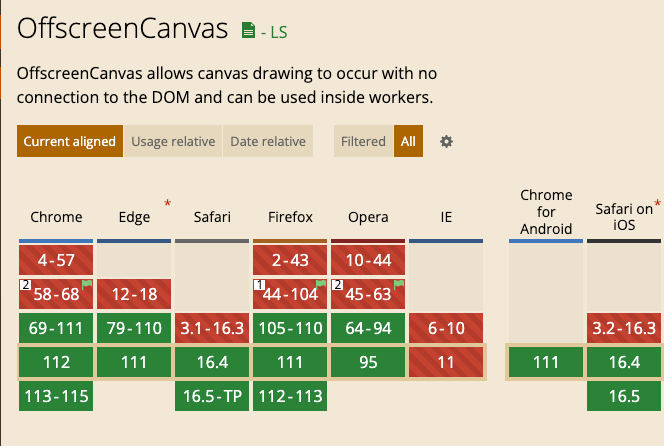Expand Safari 3.1-16.3 support cell
Image resolution: width=664 pixels, height=446 pixels.
click(212, 328)
